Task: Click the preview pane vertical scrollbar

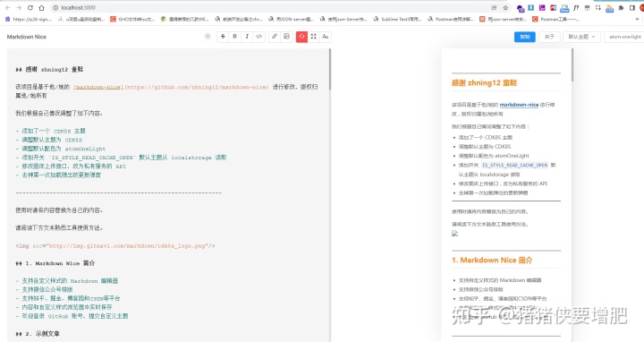Action: pyautogui.click(x=572, y=65)
